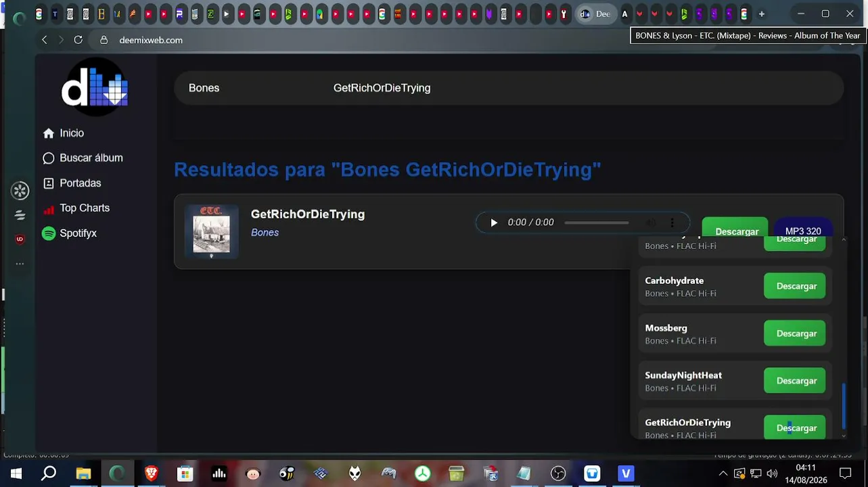
Task: Open the taskbar clock and calendar
Action: coord(806,473)
